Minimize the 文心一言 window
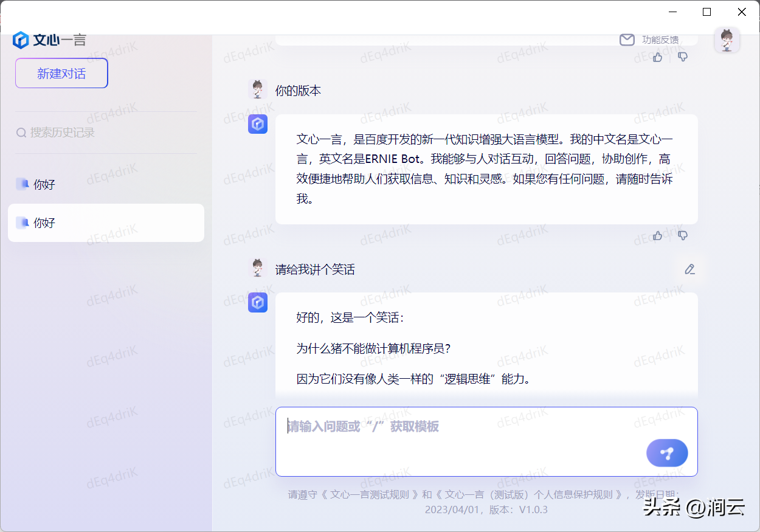This screenshot has width=760, height=532. coord(672,12)
